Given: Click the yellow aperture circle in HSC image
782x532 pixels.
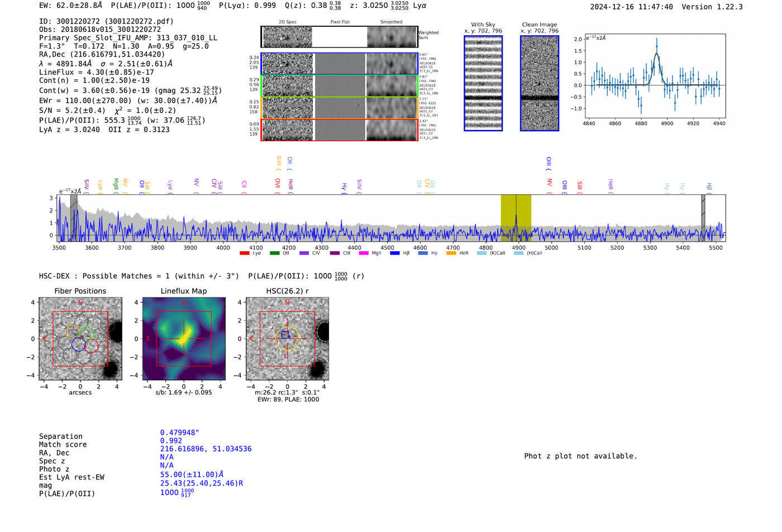Looking at the screenshot, I should click(x=287, y=339).
